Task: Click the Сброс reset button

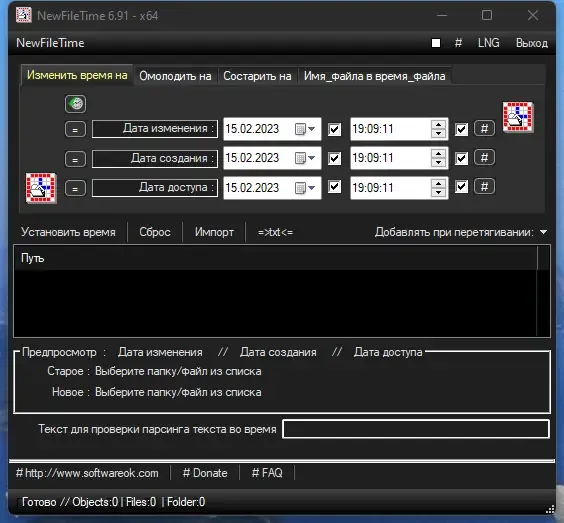Action: point(155,232)
